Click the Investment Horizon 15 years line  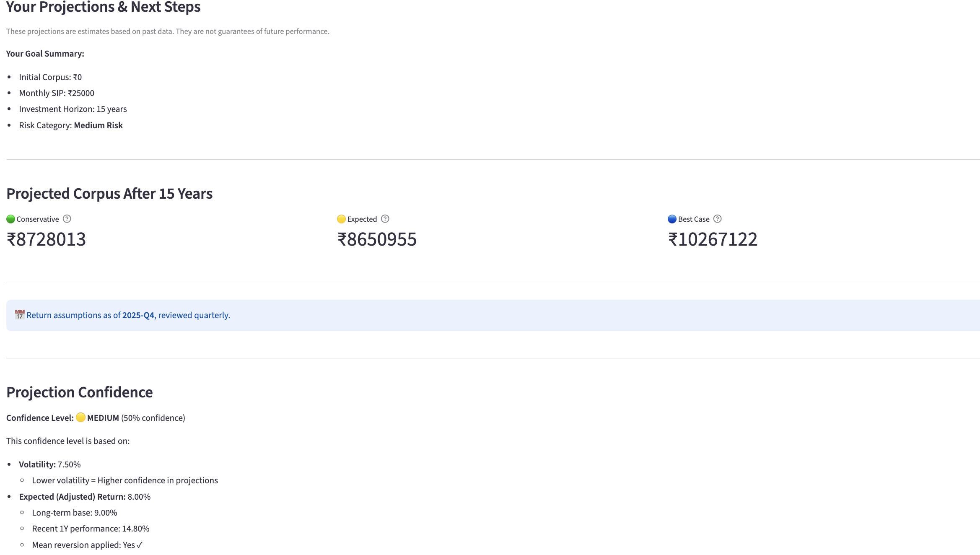point(73,109)
